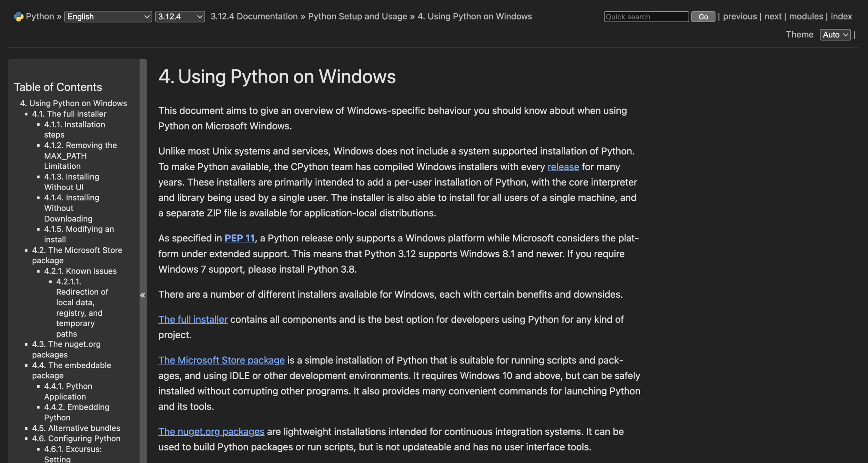
Task: Open 'The Microsoft Store package' body link
Action: (x=221, y=360)
